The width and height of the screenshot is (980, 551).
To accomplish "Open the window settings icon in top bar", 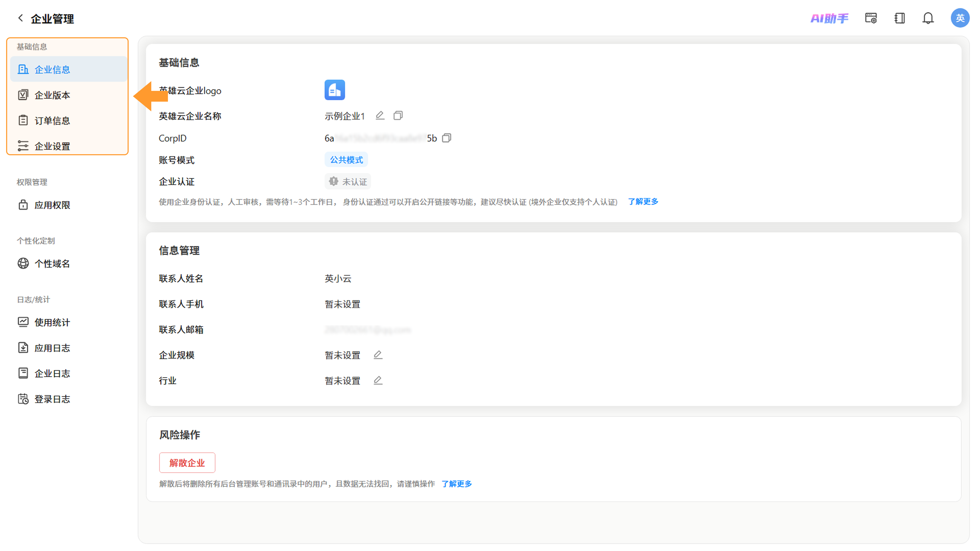I will [871, 18].
